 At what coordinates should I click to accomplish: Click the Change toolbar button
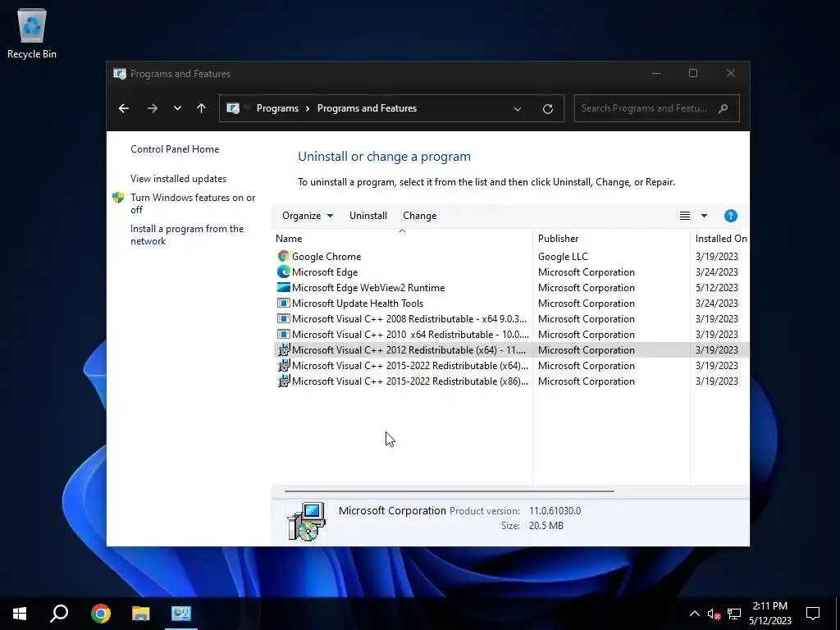pyautogui.click(x=419, y=216)
